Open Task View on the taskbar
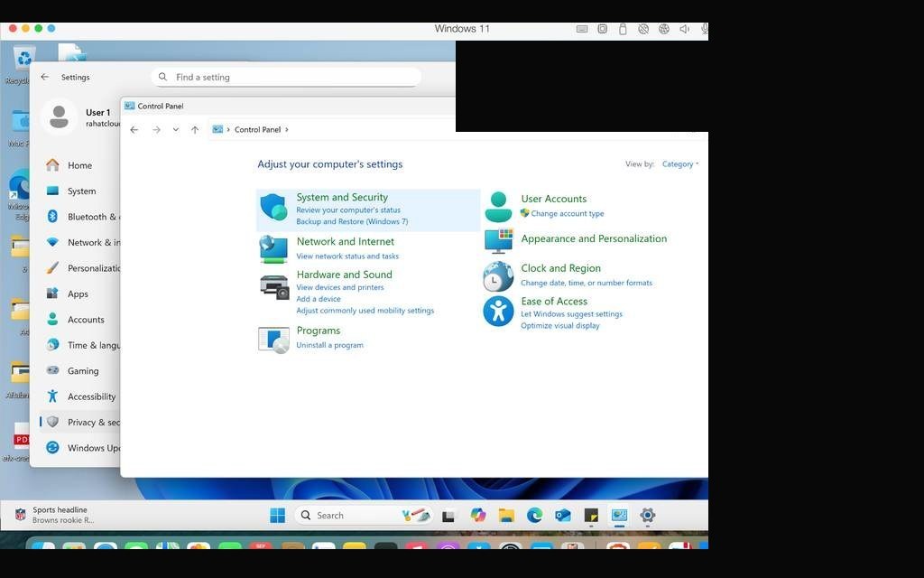 click(448, 516)
